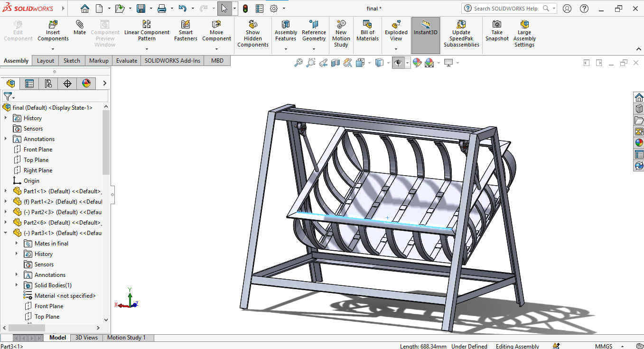Screen dimensions: 644x349
Task: Click the MMGS unit system button
Action: (x=604, y=346)
